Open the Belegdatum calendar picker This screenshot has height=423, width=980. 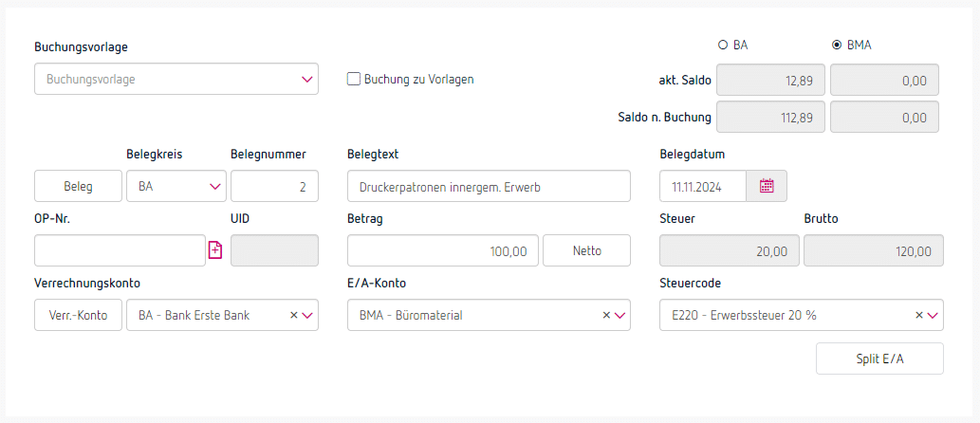(x=767, y=187)
